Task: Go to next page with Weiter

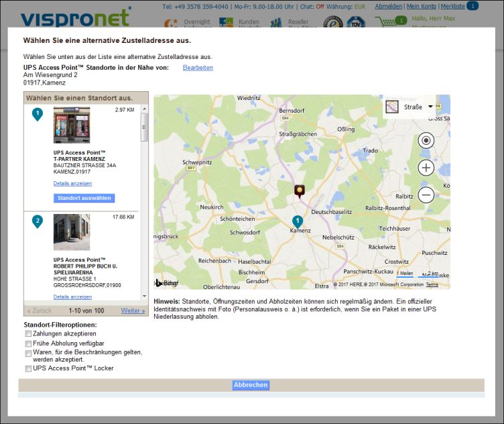Action: [133, 311]
